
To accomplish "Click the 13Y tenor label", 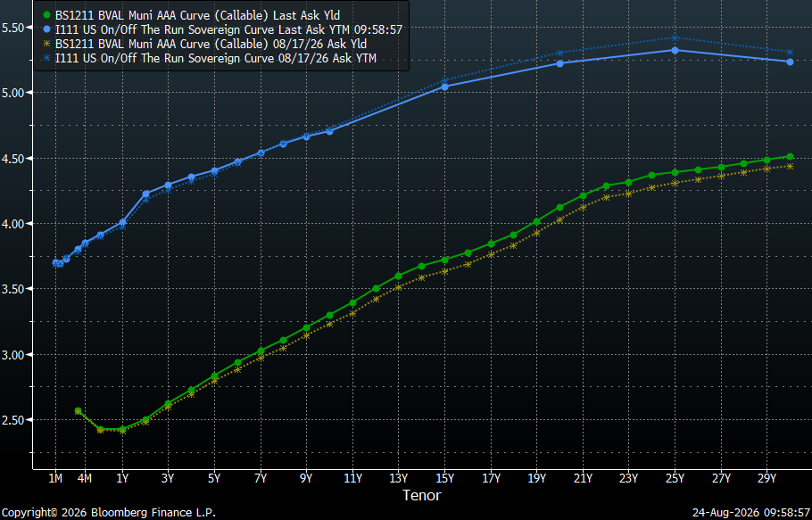I will (x=398, y=479).
